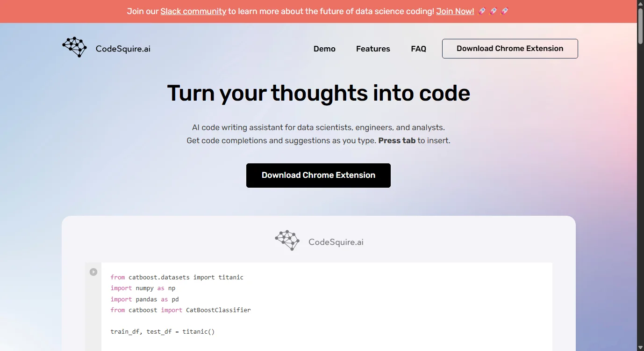The image size is (644, 351).
Task: Click the last rocket emoji in the banner
Action: pos(504,11)
